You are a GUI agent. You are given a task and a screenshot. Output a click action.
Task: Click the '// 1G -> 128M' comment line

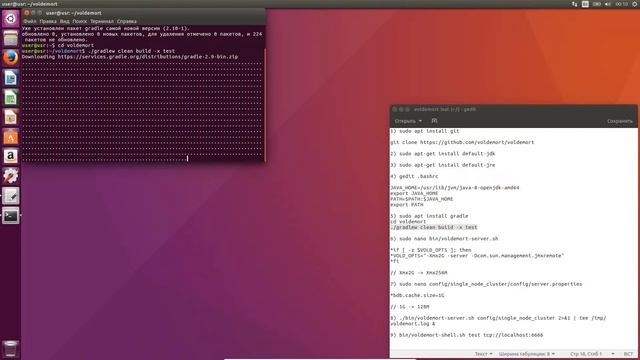coord(410,307)
